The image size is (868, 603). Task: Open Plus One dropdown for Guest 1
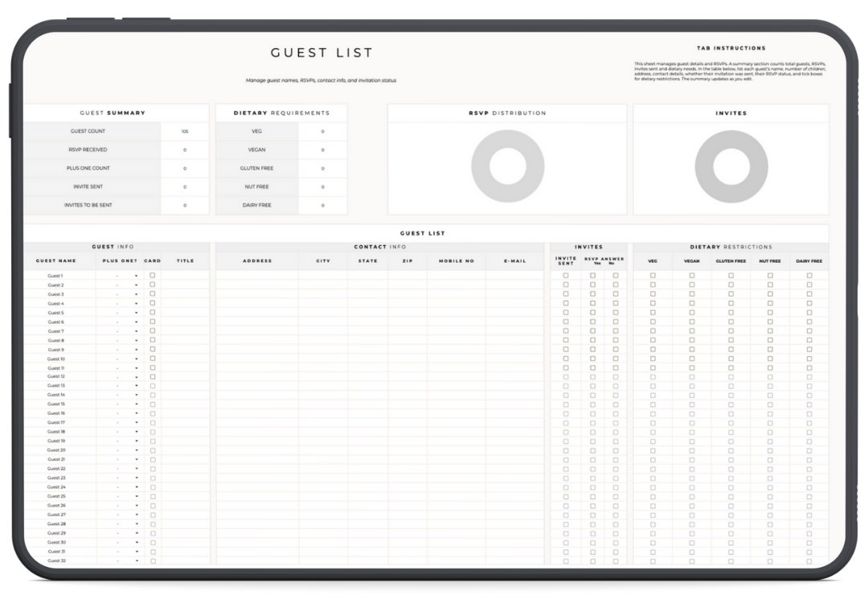[x=137, y=276]
